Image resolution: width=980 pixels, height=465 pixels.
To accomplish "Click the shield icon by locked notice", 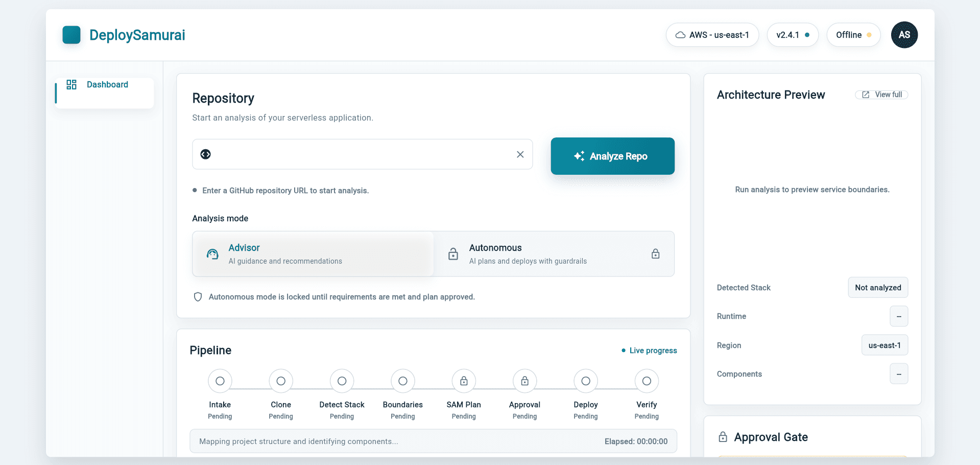I will [198, 297].
